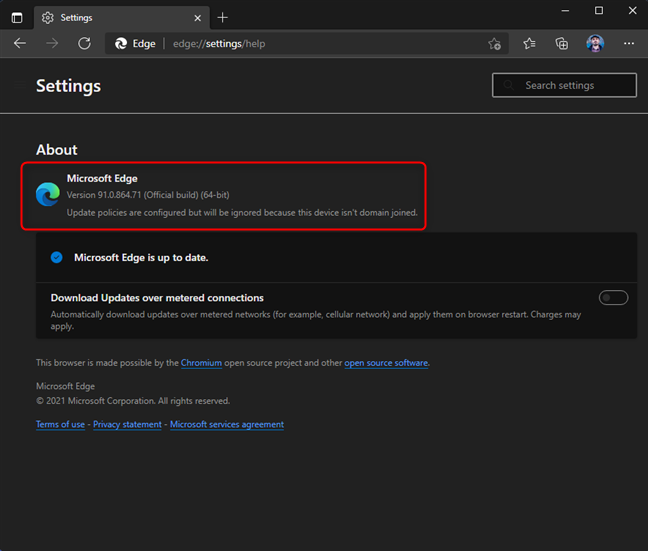Select the Settings tab

pos(122,18)
